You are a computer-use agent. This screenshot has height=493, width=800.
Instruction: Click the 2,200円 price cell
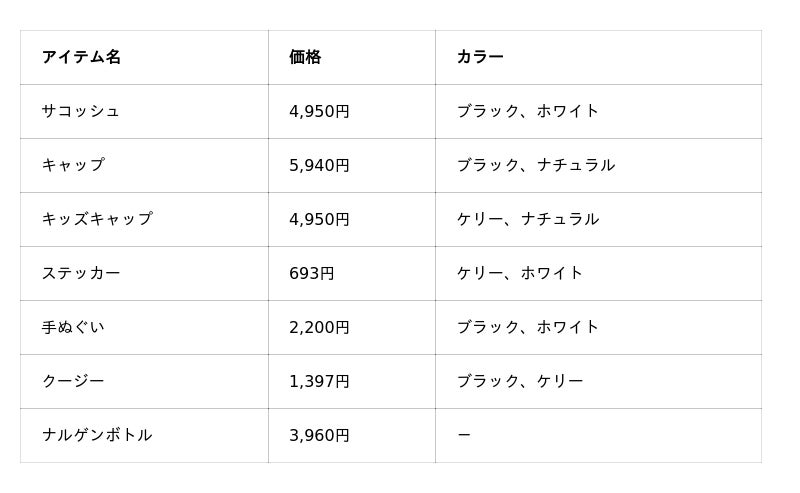(319, 327)
